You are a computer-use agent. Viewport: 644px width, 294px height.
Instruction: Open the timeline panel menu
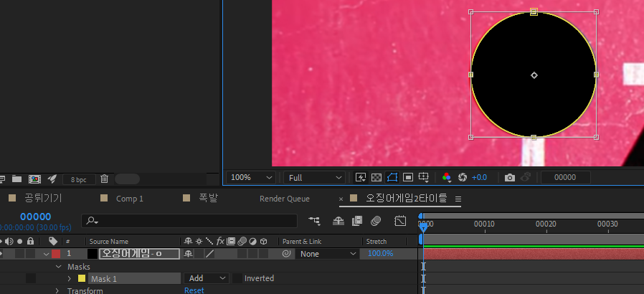pos(458,199)
